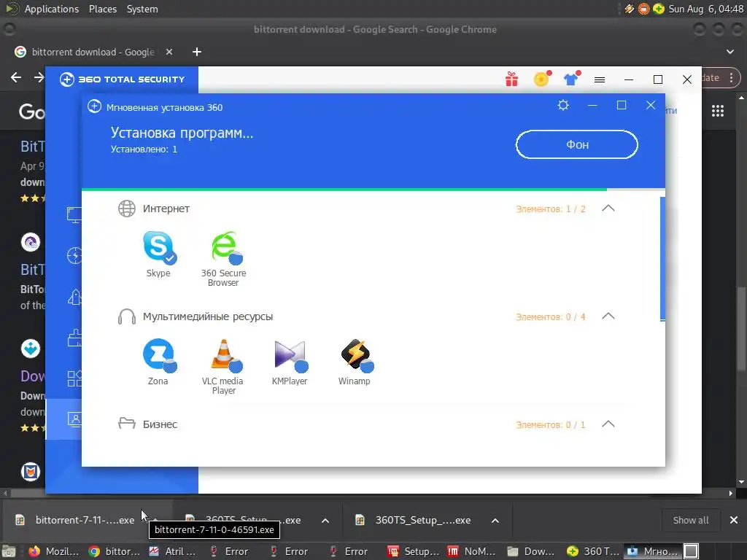Click the account icon in 360 sidebar
Image resolution: width=747 pixels, height=560 pixels.
click(x=74, y=419)
